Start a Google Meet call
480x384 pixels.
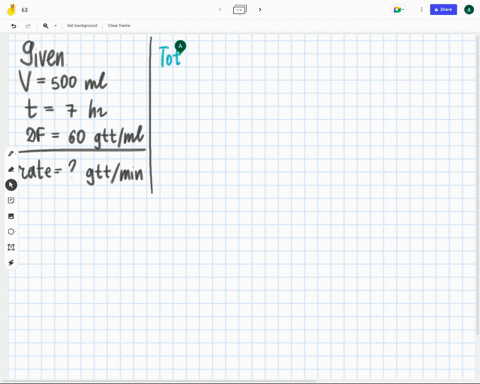point(398,10)
